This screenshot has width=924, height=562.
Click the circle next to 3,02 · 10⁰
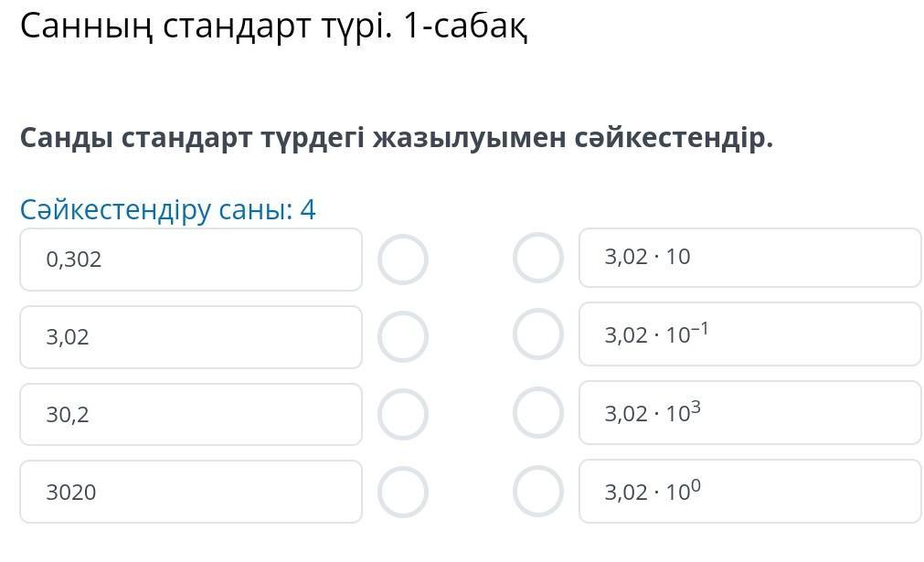pos(538,492)
